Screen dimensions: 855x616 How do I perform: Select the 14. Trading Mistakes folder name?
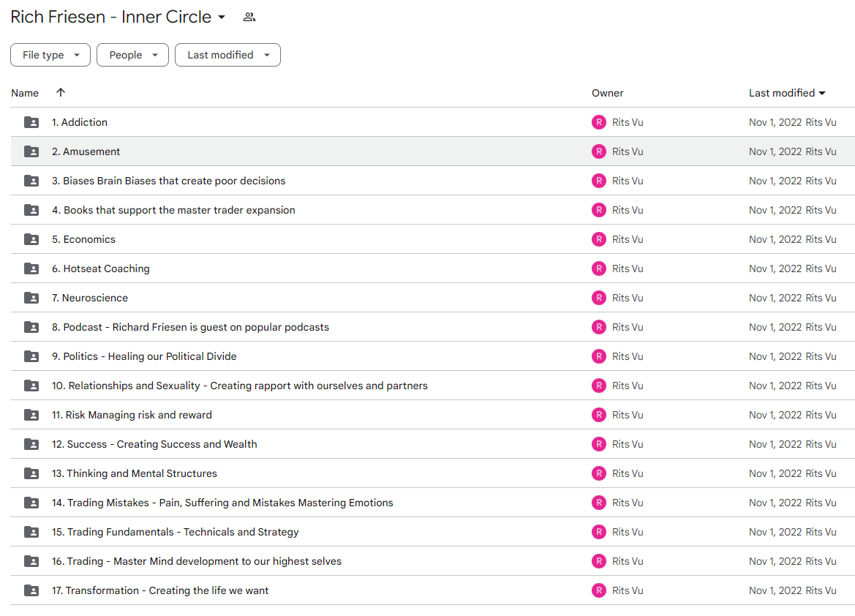(222, 503)
